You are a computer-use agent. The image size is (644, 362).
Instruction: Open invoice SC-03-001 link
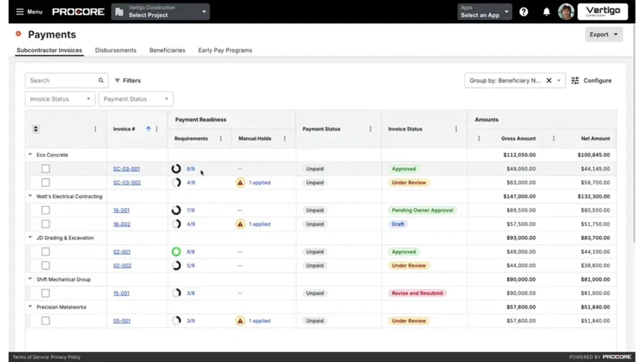127,169
